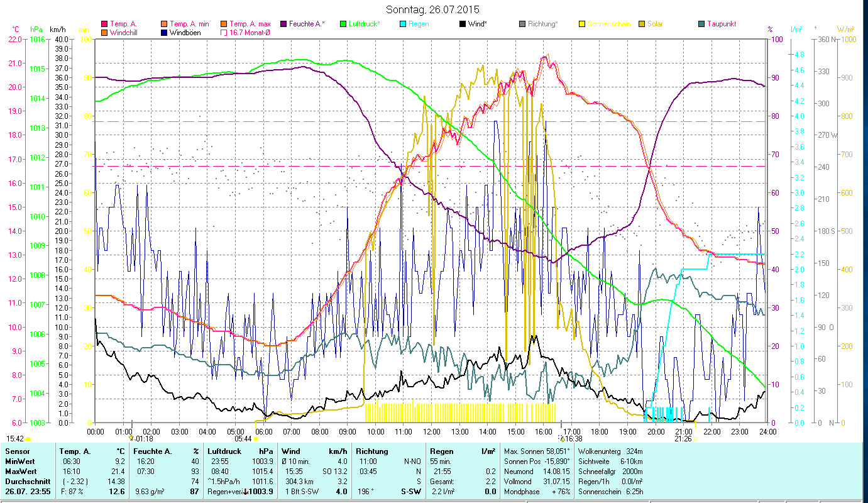
Task: Click the Feuchte A.* purple legend box
Action: click(283, 24)
